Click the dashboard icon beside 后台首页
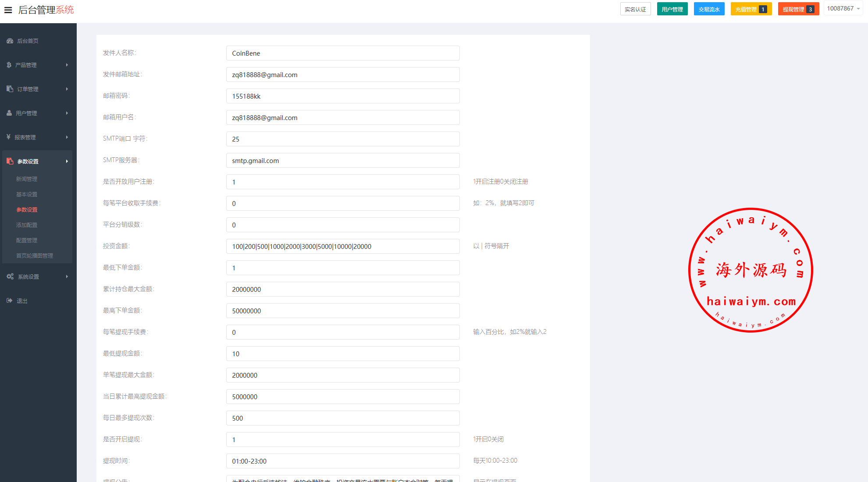Viewport: 868px width, 482px height. pos(10,41)
